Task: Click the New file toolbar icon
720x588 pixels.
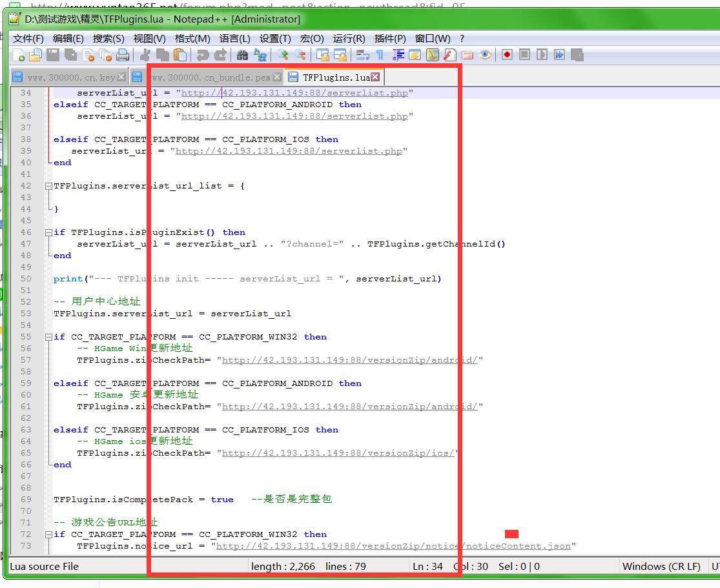Action: pyautogui.click(x=19, y=55)
